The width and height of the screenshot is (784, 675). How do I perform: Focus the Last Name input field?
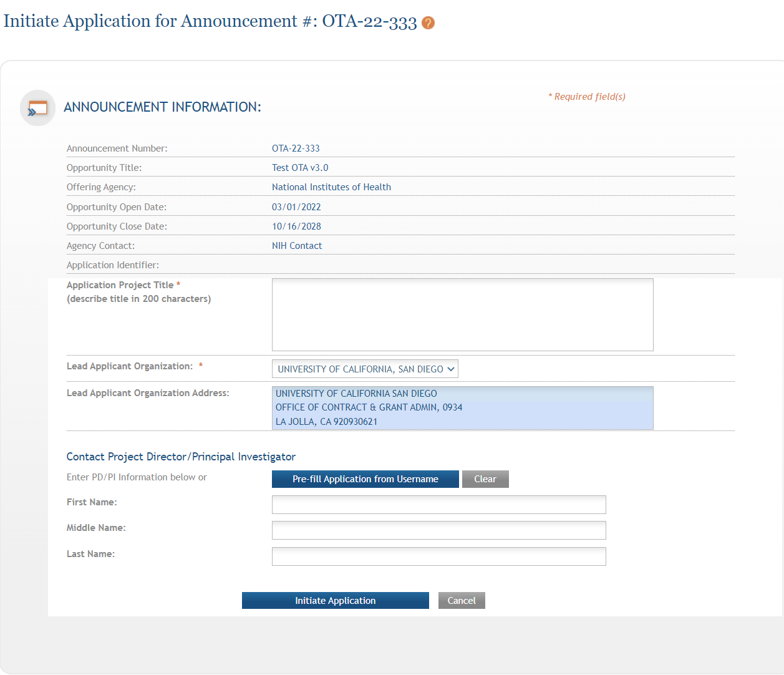(438, 556)
